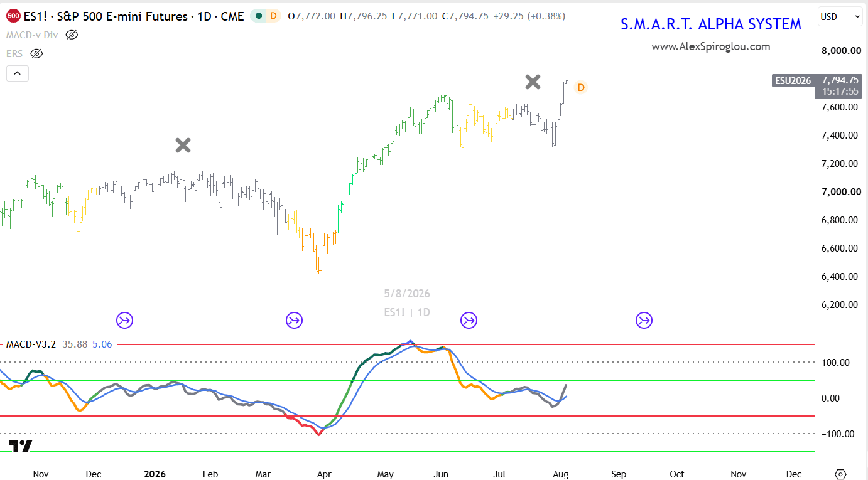Click the blue signal value 5.06

(102, 344)
